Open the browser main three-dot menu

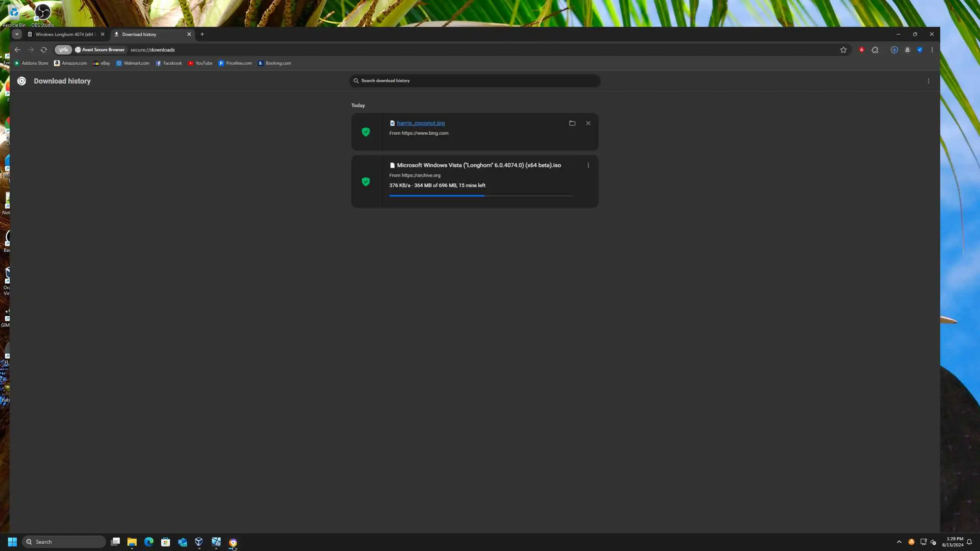[932, 50]
